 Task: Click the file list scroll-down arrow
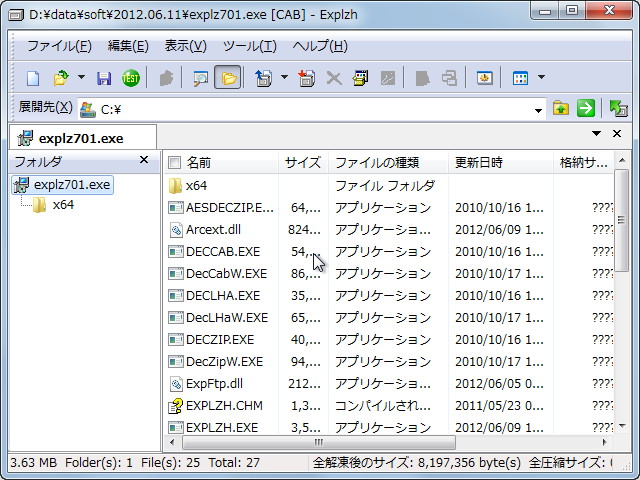click(x=622, y=426)
